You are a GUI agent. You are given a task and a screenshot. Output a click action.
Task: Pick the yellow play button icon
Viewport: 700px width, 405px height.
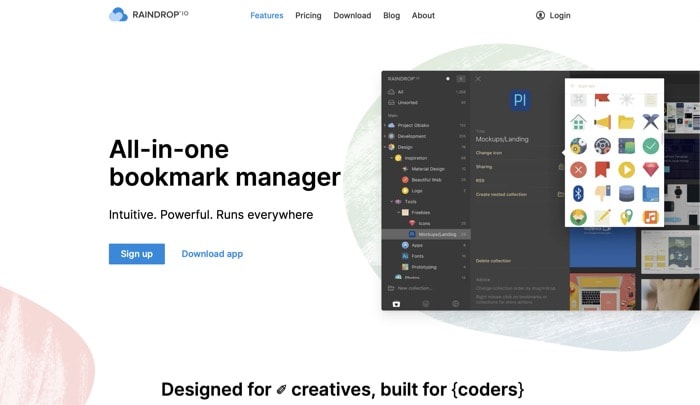tap(626, 170)
